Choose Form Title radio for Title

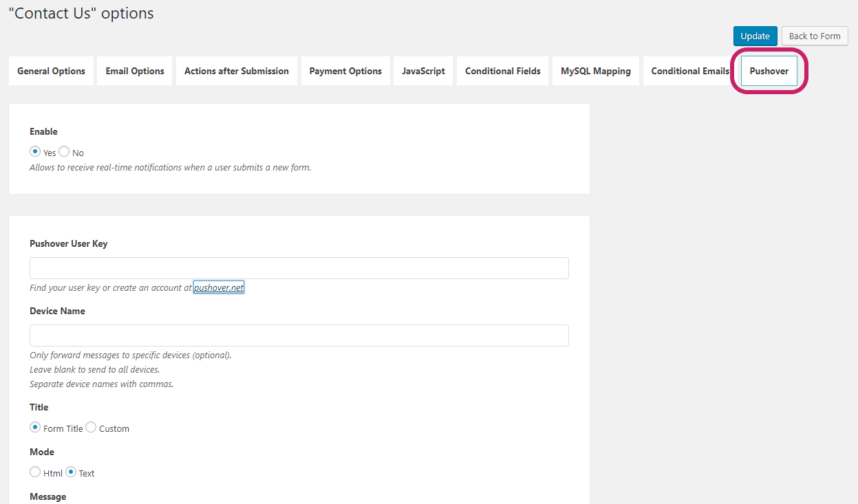(x=35, y=427)
